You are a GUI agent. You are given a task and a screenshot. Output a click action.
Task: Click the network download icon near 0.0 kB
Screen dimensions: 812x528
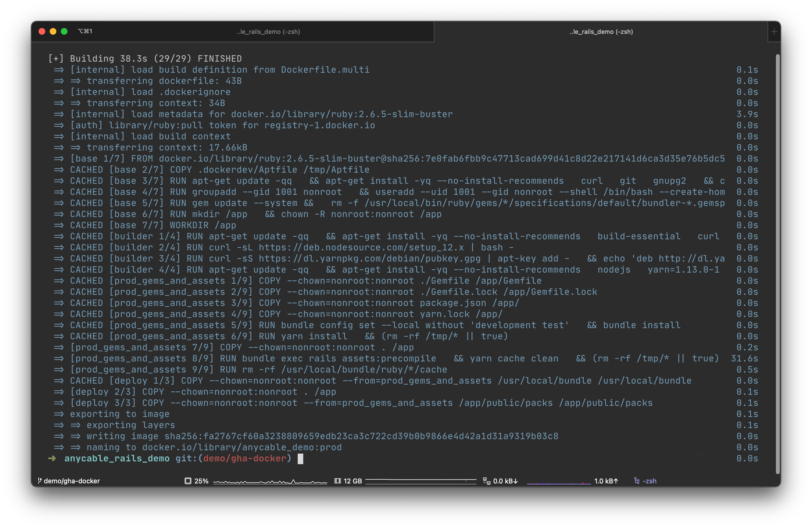coord(487,481)
